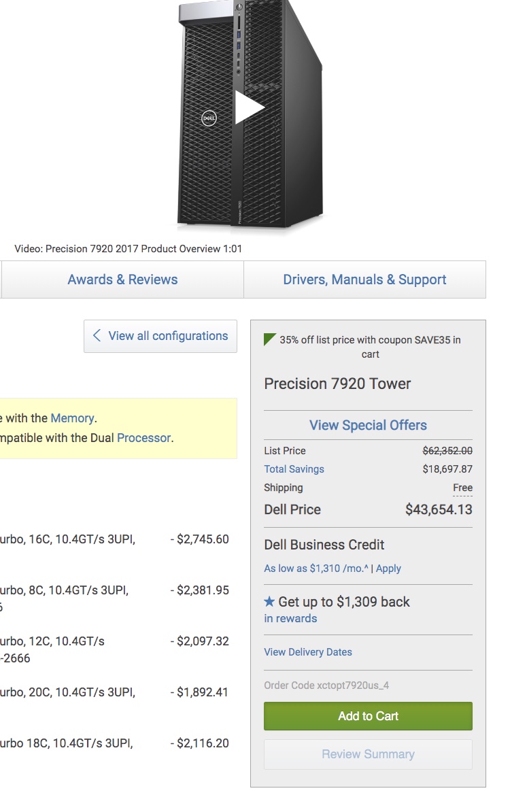Open As low as $1,310 /mo. link

pyautogui.click(x=316, y=568)
